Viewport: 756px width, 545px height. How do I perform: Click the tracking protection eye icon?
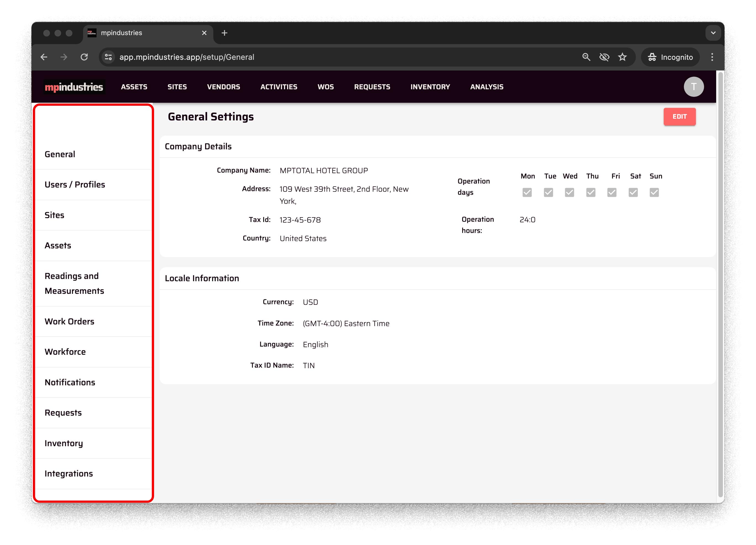604,57
